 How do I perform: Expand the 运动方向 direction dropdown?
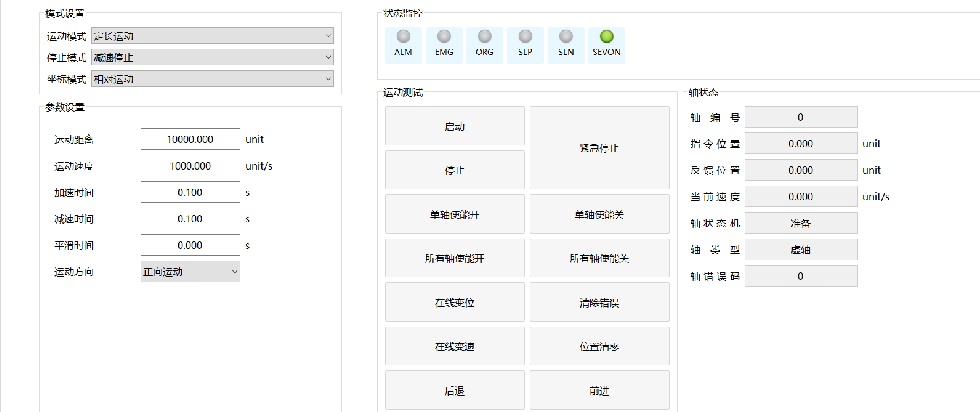[190, 272]
